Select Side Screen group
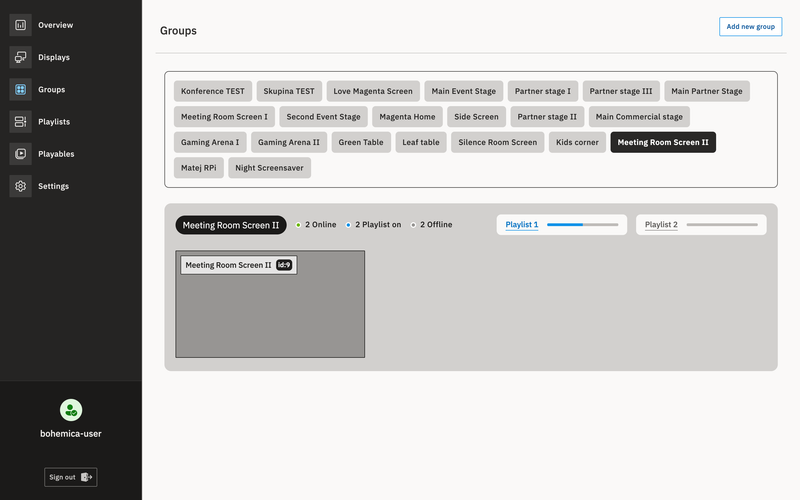Image resolution: width=800 pixels, height=500 pixels. [477, 116]
